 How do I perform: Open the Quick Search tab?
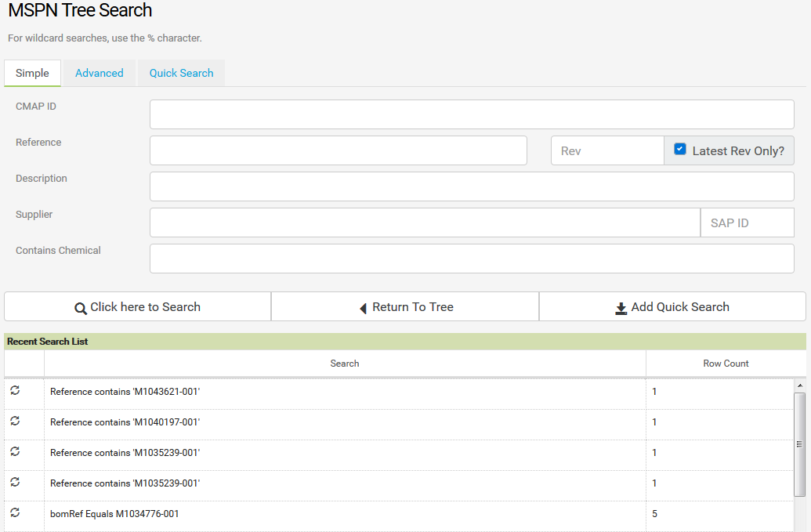click(181, 73)
